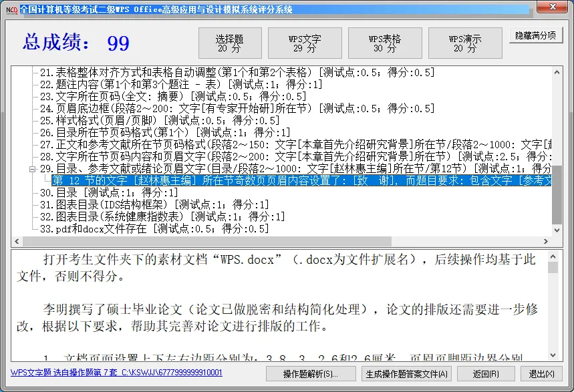Screen dimensions: 574x392
Task: Click 隐藏得分项 to hide score items
Action: 538,35
